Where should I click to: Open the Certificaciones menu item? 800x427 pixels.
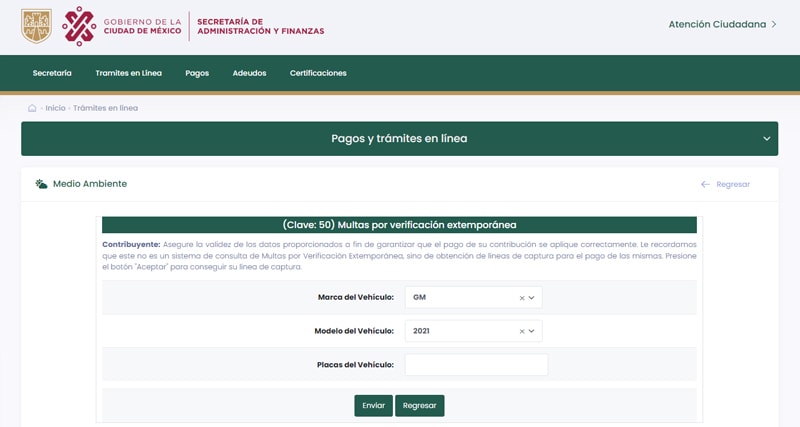point(318,73)
